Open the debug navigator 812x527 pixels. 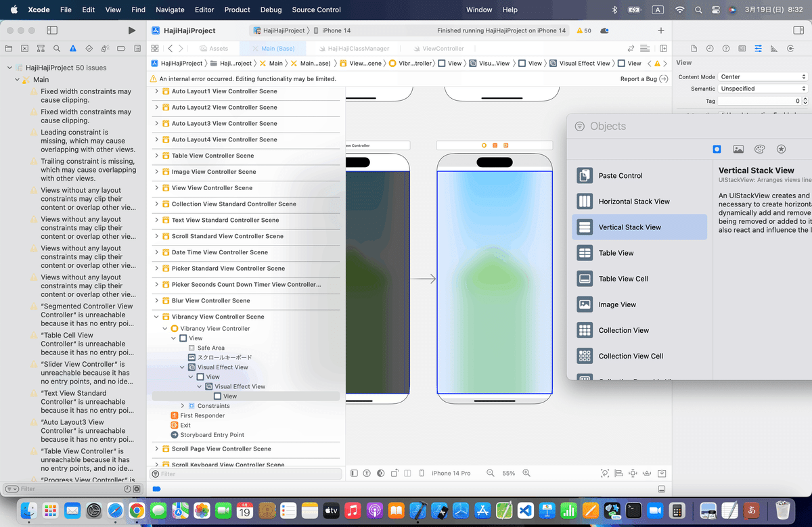pos(104,49)
